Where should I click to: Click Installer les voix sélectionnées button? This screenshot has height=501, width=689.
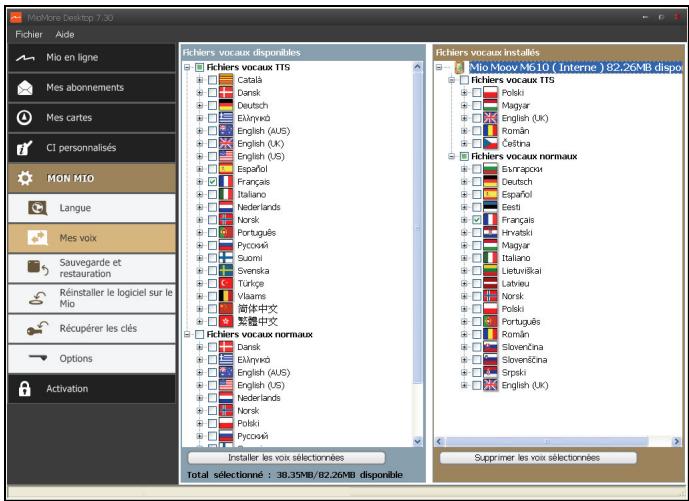pos(286,458)
